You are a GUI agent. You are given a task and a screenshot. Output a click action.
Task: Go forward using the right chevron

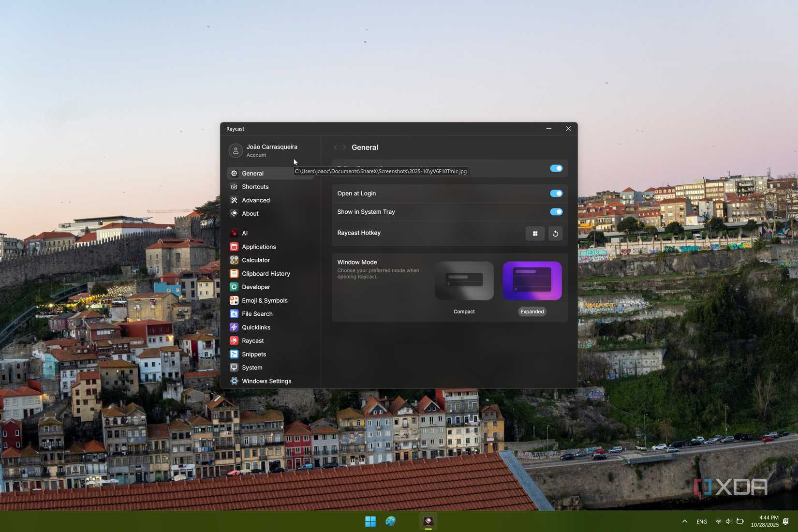tap(344, 148)
